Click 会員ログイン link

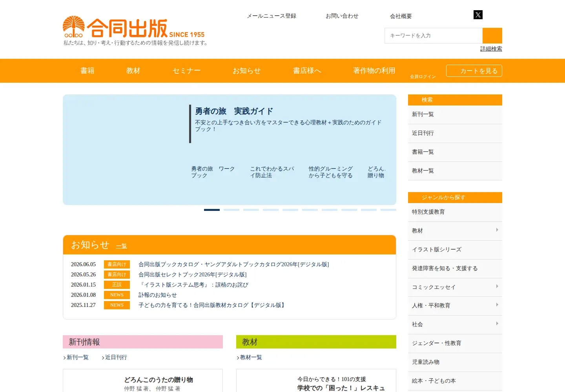coord(423,76)
